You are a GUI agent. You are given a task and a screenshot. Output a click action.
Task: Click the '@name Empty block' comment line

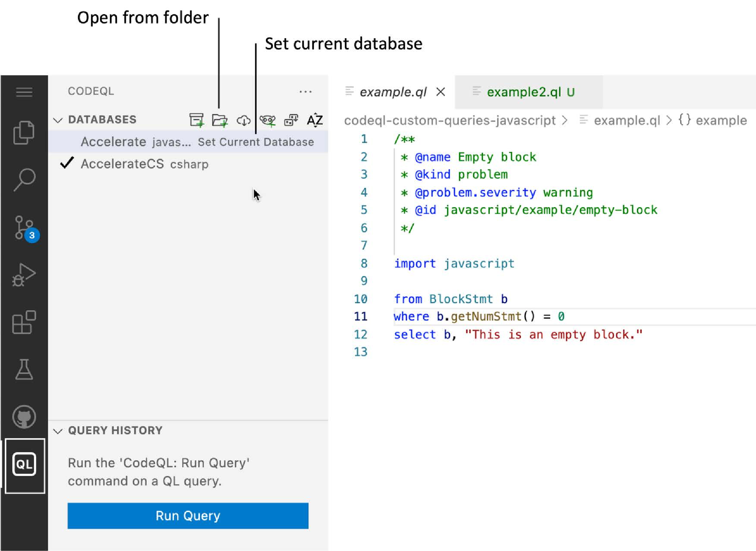pos(468,157)
